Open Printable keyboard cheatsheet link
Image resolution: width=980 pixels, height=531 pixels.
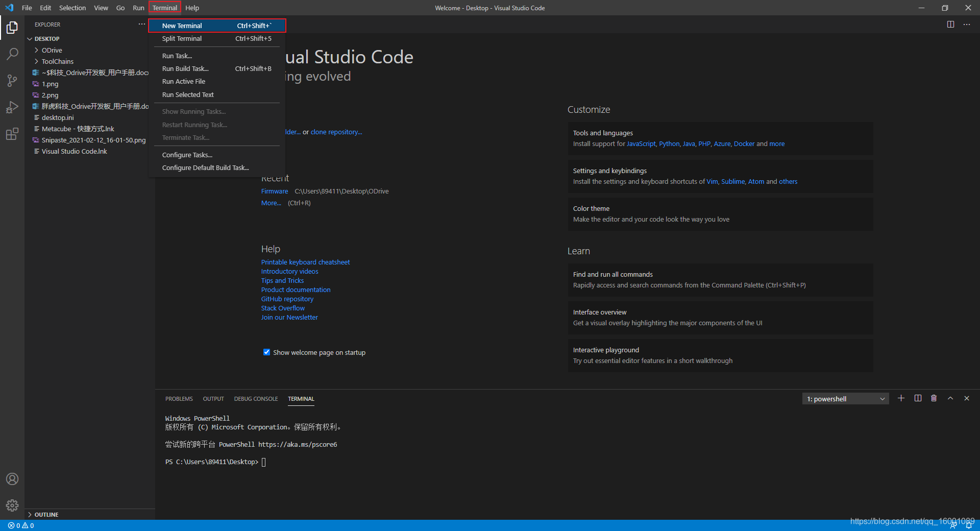click(x=305, y=262)
